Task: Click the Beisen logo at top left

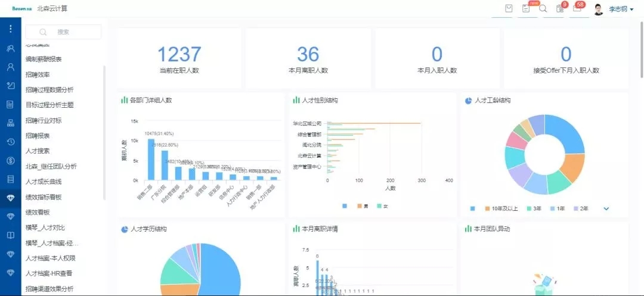Action: [x=22, y=8]
